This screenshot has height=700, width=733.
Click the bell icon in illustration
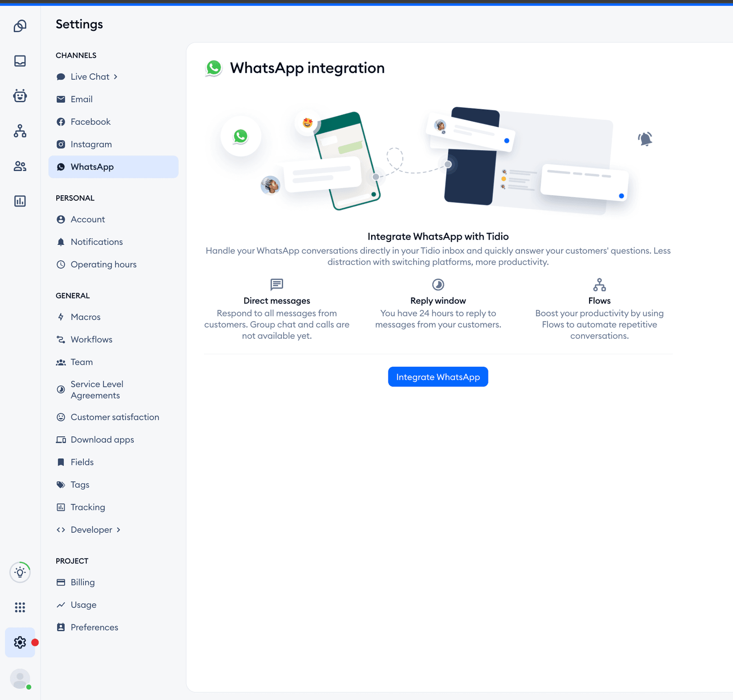click(645, 138)
